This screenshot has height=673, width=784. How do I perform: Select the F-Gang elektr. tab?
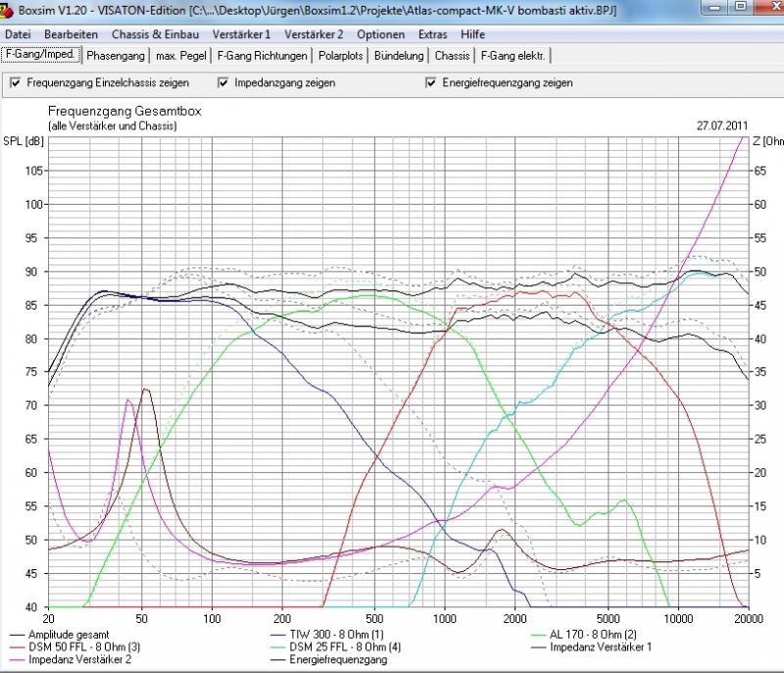514,56
